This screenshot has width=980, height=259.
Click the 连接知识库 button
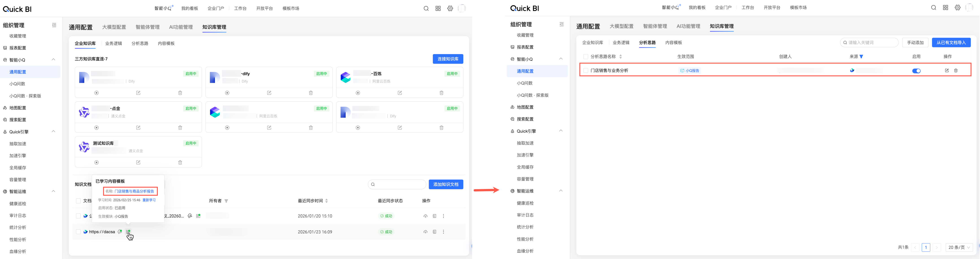pos(448,59)
